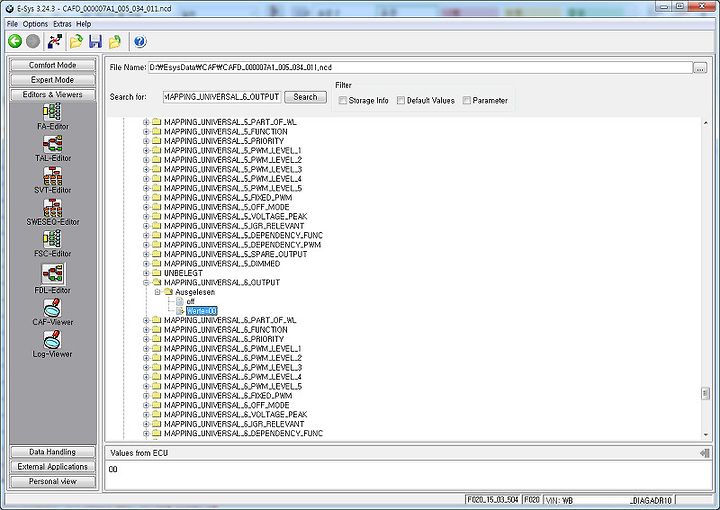Click the file browse '...' button

(700, 68)
